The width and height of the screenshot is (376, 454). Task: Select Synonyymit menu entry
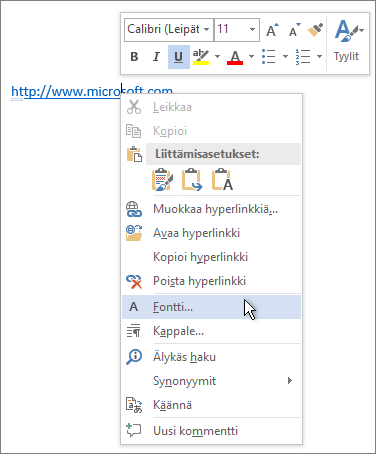(x=211, y=381)
